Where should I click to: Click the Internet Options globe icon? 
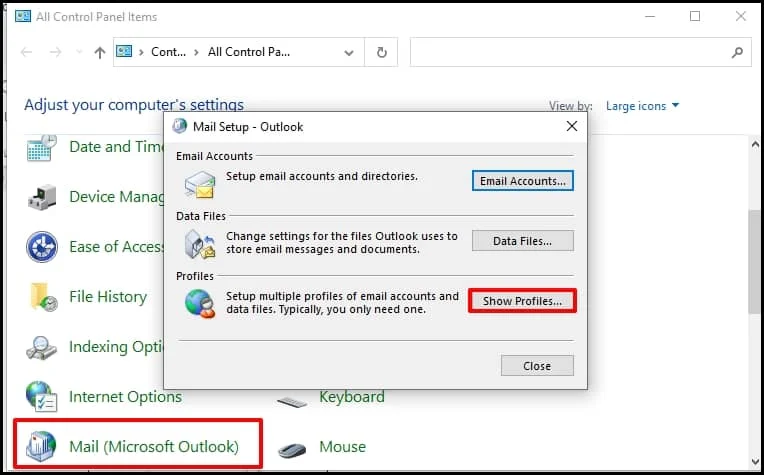pyautogui.click(x=41, y=396)
